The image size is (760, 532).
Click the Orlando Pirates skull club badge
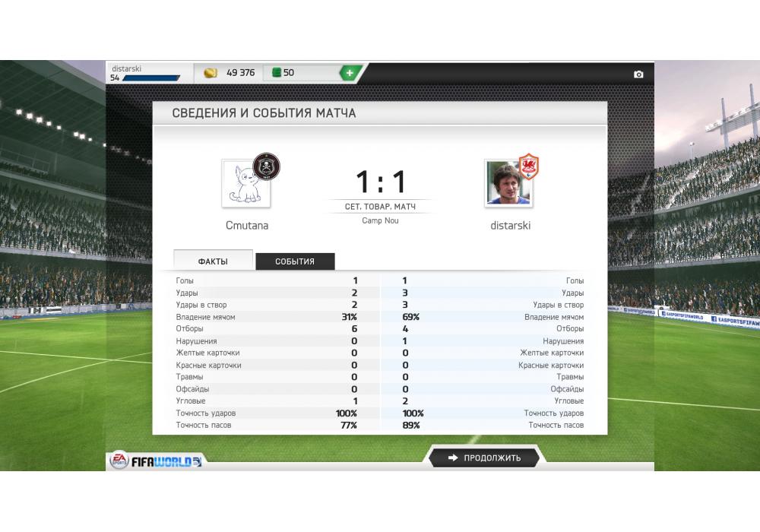click(266, 166)
